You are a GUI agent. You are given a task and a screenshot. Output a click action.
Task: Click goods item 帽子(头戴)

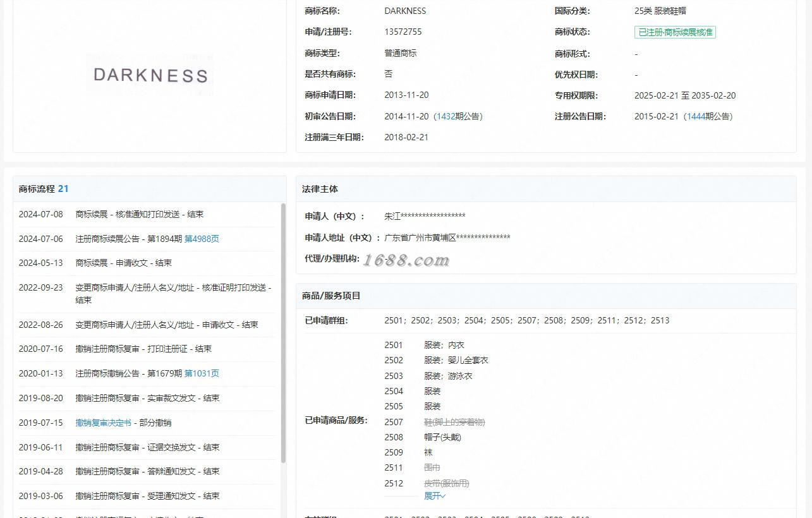click(442, 437)
